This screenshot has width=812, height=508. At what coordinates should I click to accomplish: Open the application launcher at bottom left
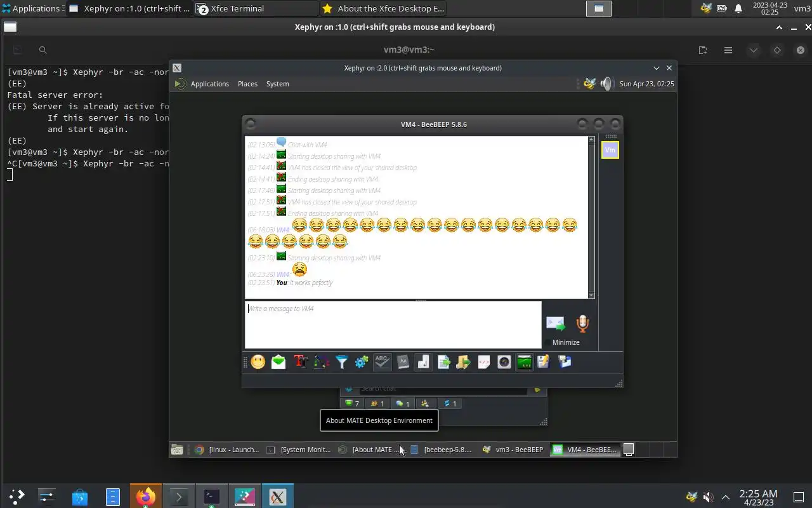[x=16, y=496]
